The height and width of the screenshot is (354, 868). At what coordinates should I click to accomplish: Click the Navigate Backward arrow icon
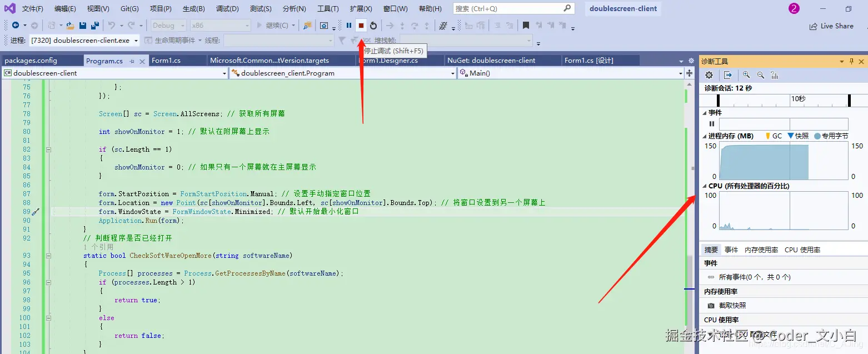tap(15, 26)
